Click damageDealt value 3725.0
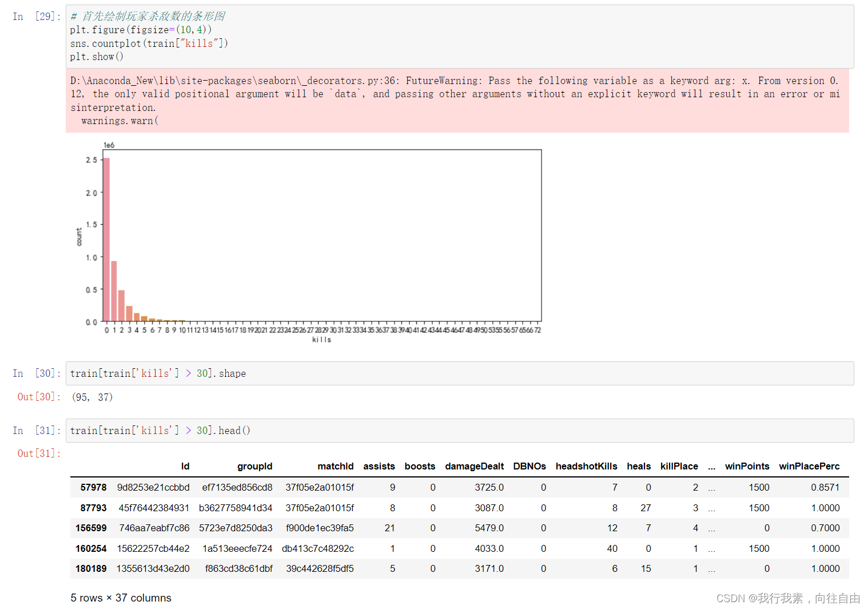Image resolution: width=868 pixels, height=609 pixels. [x=489, y=488]
